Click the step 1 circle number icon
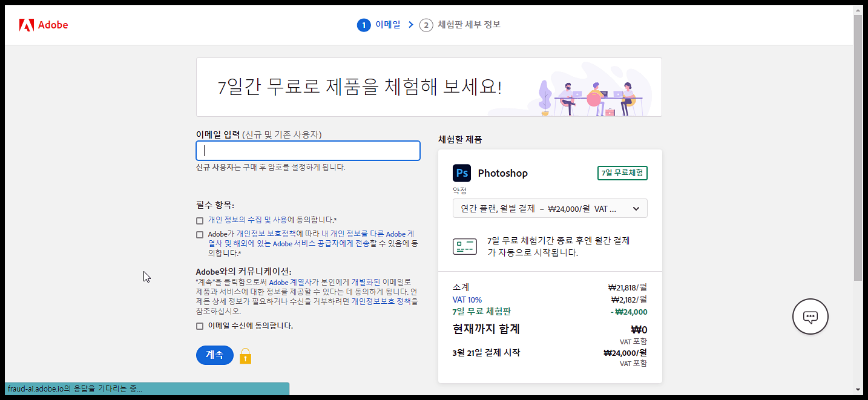Image resolution: width=868 pixels, height=400 pixels. click(364, 25)
